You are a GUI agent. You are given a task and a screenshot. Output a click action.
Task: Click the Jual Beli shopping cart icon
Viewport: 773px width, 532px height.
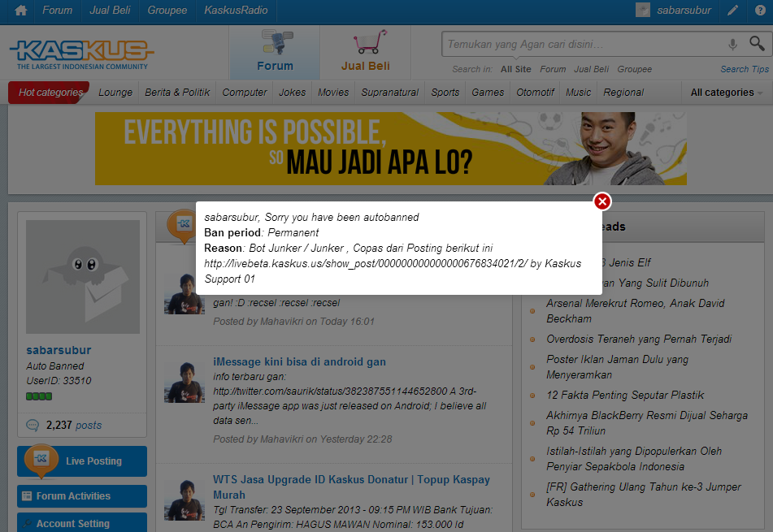[x=370, y=42]
